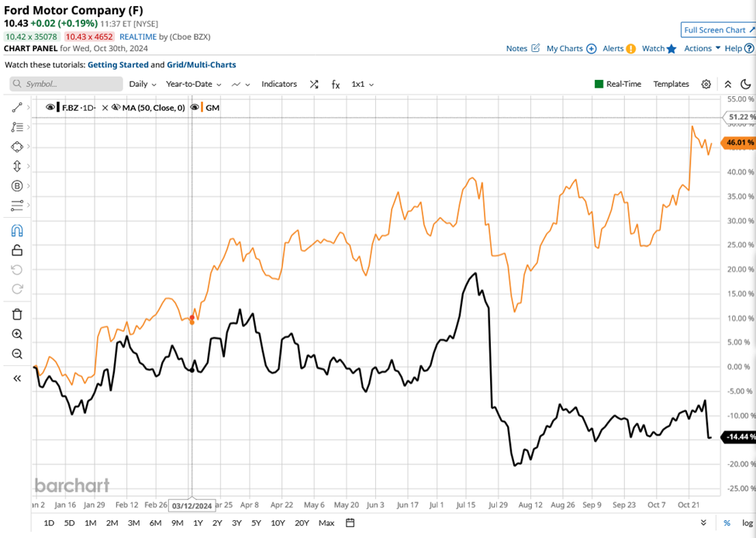
Task: Open chart settings with the gear icon
Action: pos(705,84)
